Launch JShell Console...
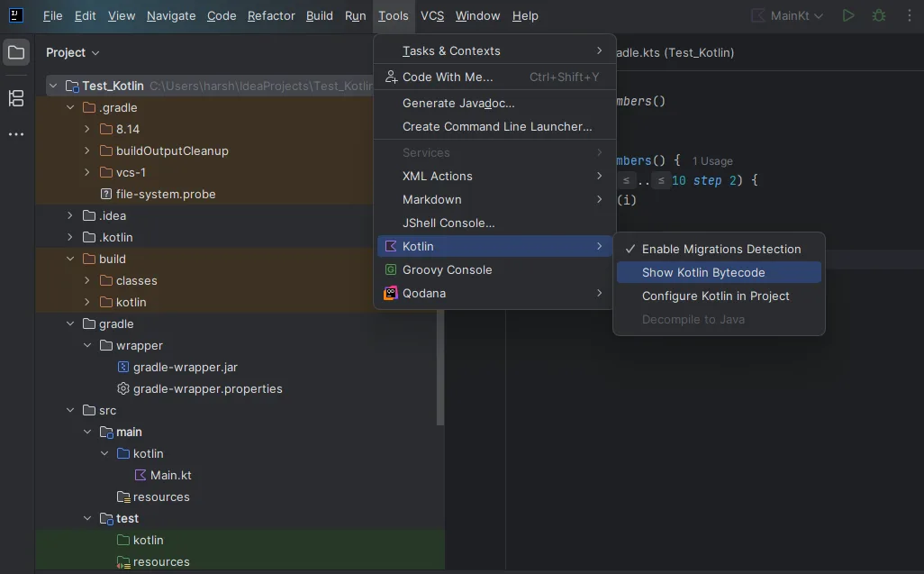This screenshot has height=574, width=924. [495, 223]
